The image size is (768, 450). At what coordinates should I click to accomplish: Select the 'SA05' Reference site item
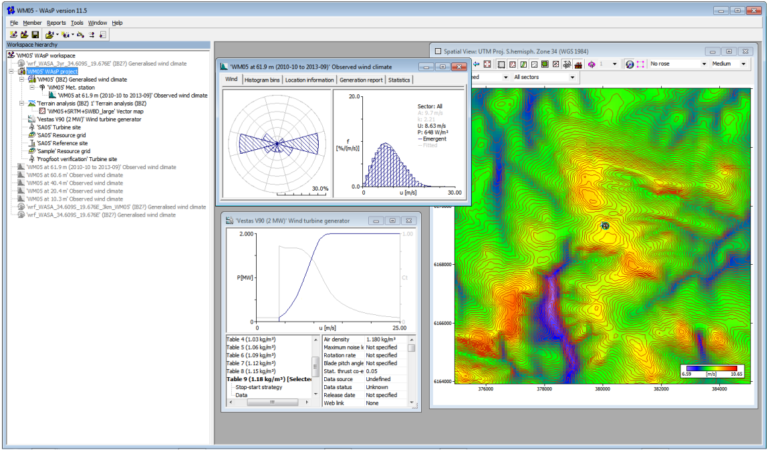(x=62, y=143)
